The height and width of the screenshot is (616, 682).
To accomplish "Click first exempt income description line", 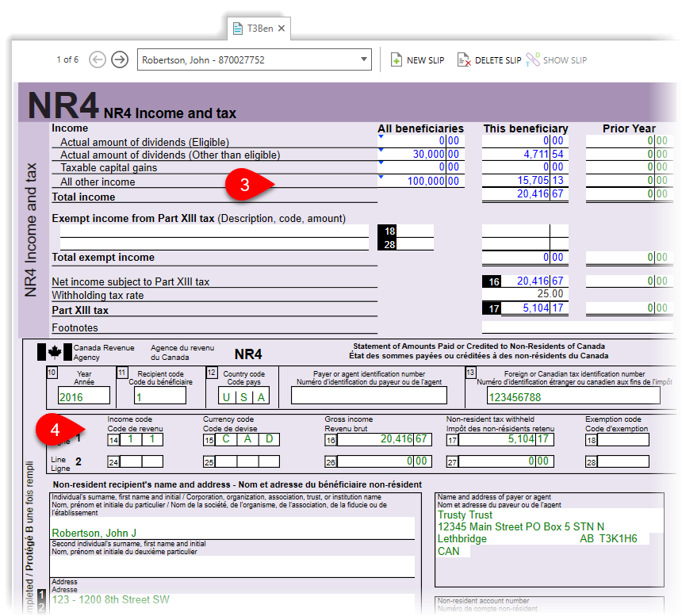I will tap(214, 231).
